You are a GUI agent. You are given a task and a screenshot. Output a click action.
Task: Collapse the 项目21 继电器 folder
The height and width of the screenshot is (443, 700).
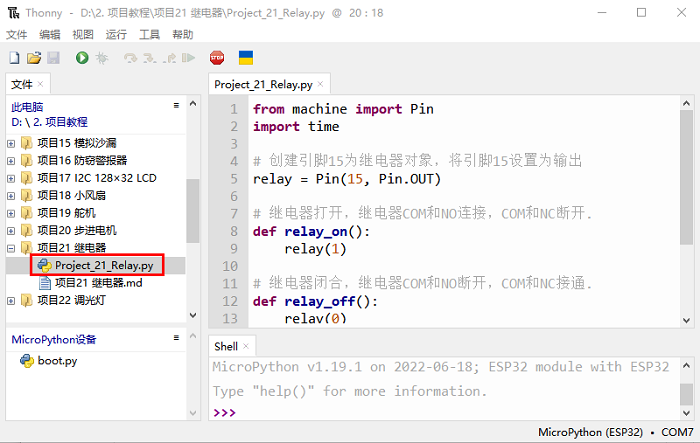(11, 248)
